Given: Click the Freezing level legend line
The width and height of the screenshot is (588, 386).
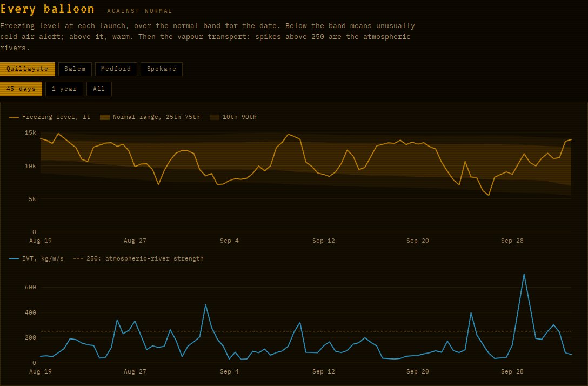Looking at the screenshot, I should 14,117.
